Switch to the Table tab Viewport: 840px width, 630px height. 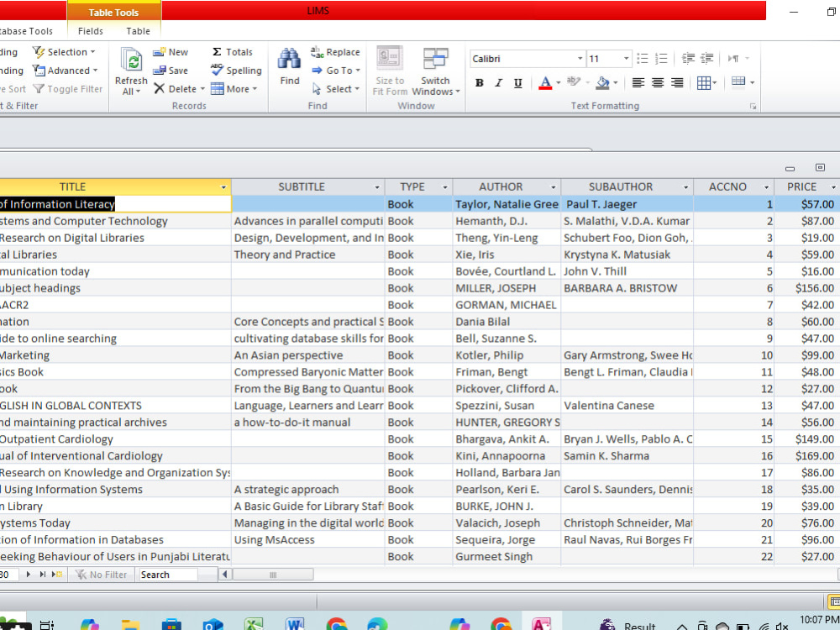pos(138,31)
